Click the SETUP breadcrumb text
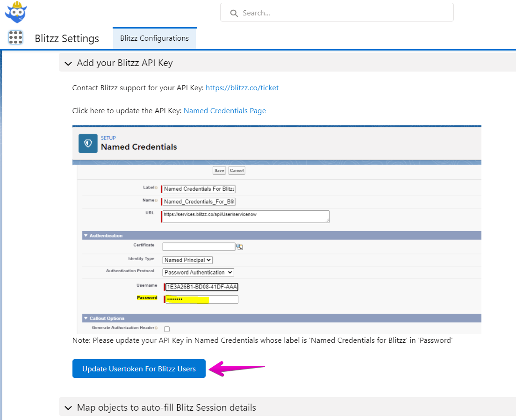The height and width of the screenshot is (420, 516). (x=108, y=138)
